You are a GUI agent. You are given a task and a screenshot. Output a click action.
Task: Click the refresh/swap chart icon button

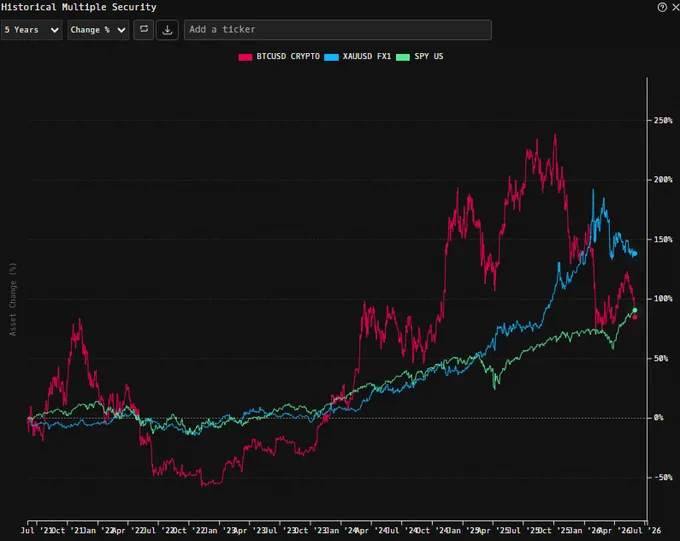click(x=144, y=30)
